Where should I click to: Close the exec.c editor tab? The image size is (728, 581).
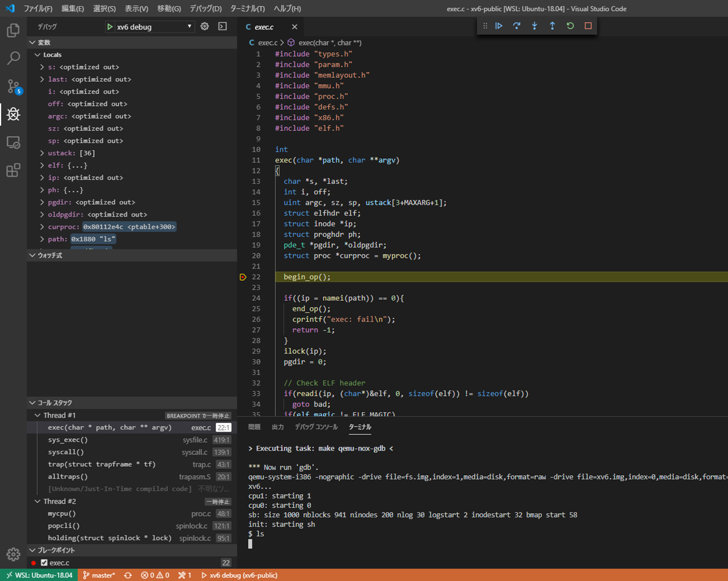(x=294, y=27)
